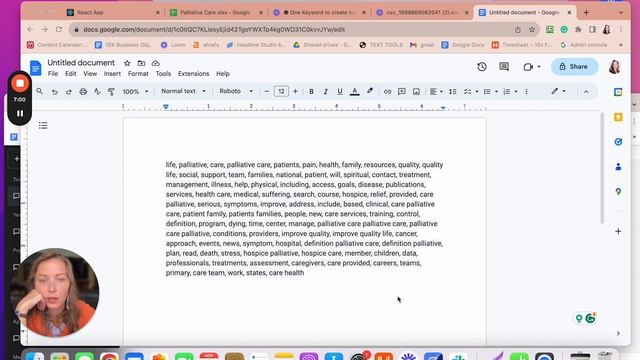Screen dimensions: 640x360
Task: Click the search menus magnifier icon
Action: [40, 91]
